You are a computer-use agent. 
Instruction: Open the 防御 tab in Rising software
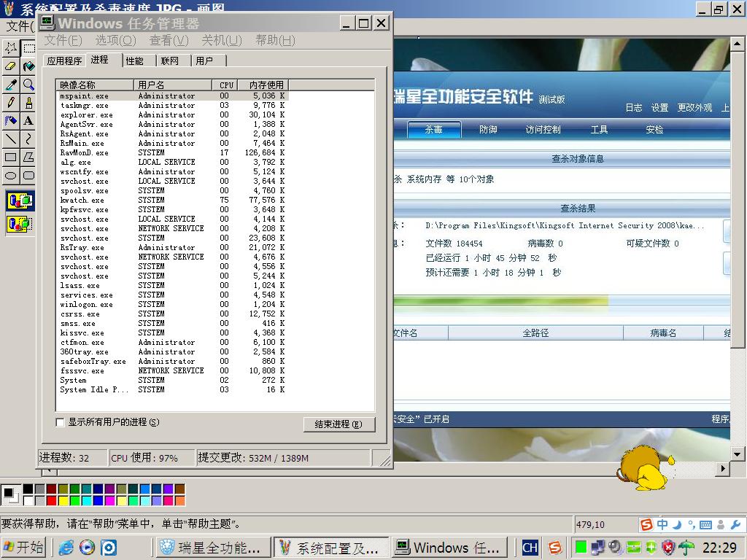click(x=488, y=130)
